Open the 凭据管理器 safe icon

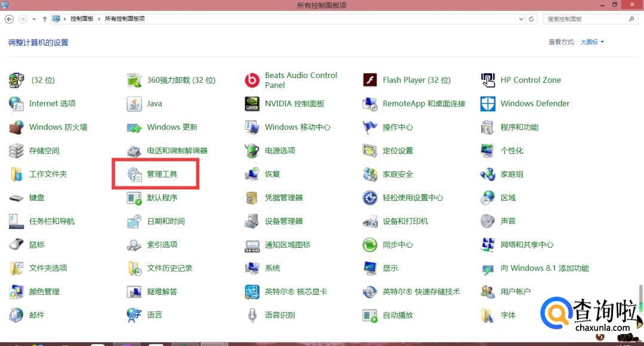[252, 198]
